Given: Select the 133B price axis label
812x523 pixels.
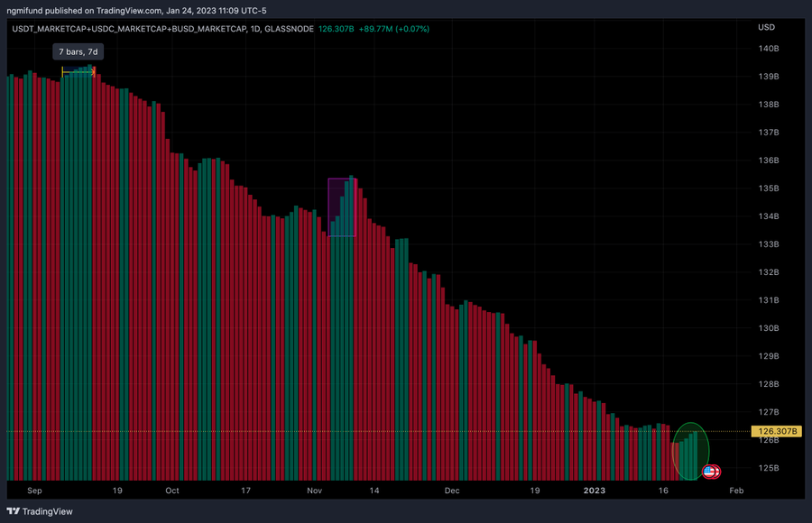Looking at the screenshot, I should tap(769, 244).
